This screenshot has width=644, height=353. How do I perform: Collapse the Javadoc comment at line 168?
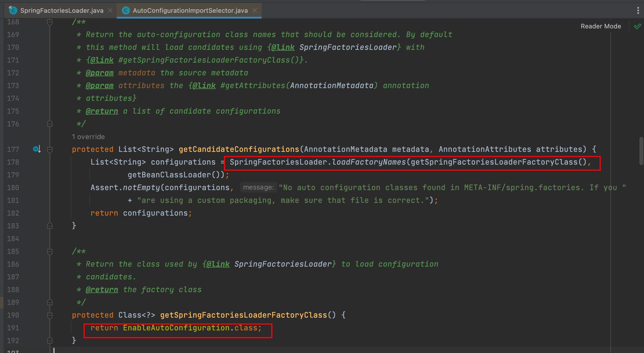point(50,22)
